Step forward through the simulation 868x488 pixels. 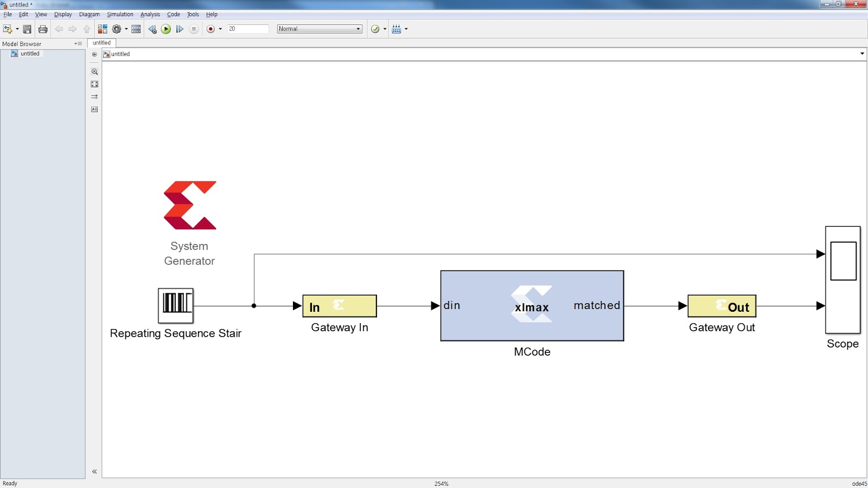180,29
